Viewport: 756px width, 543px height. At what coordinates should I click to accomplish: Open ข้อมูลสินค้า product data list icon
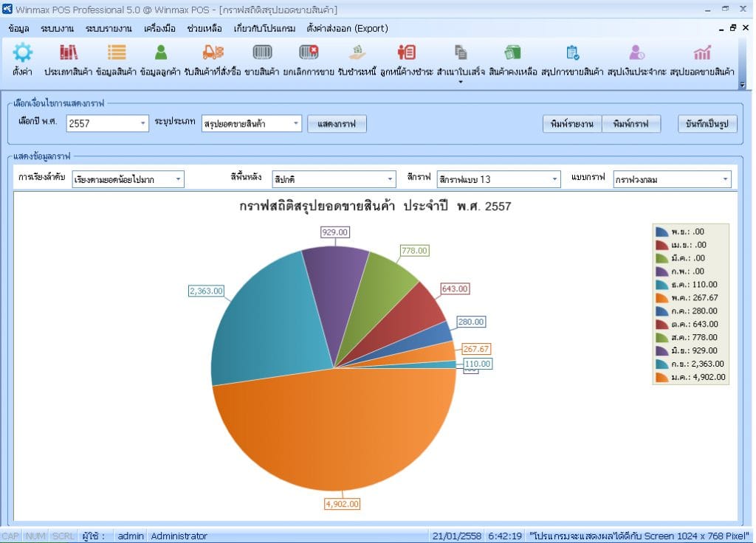click(117, 52)
